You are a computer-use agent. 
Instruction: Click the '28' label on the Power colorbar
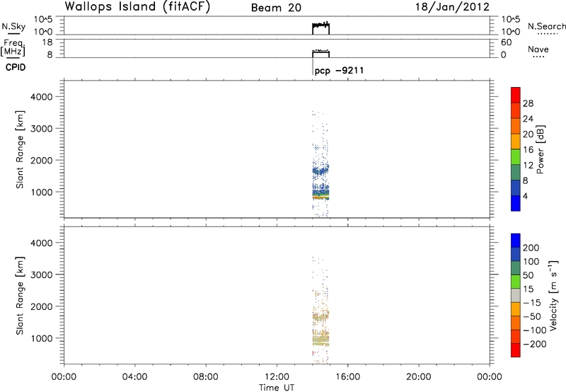click(x=528, y=103)
